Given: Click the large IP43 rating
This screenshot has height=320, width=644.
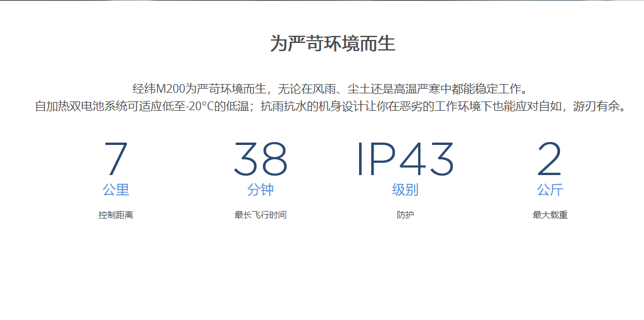Looking at the screenshot, I should point(405,159).
